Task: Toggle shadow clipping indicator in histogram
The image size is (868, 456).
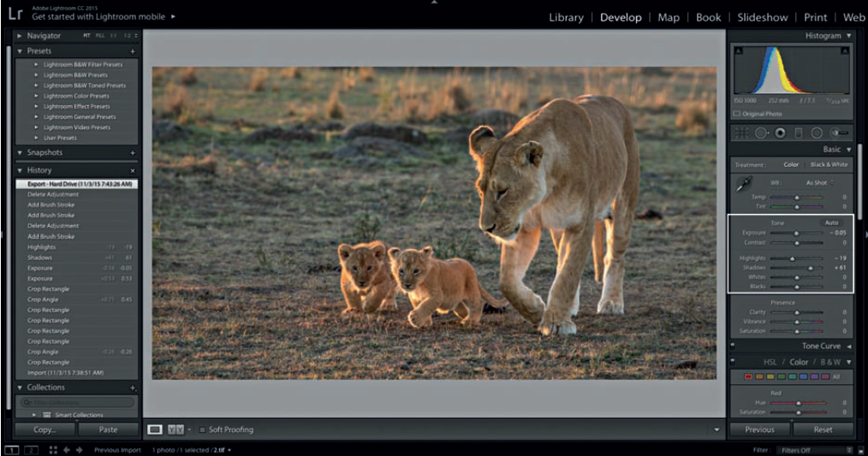Action: 738,50
